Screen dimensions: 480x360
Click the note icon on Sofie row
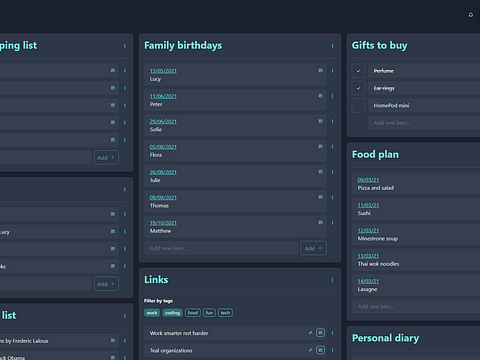coord(320,121)
